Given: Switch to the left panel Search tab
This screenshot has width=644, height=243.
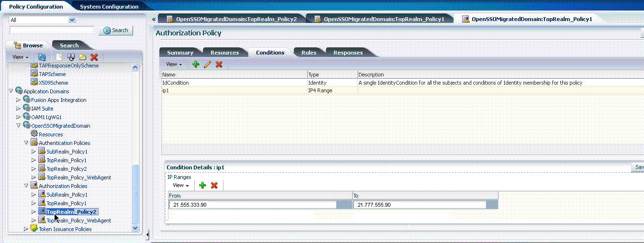Looking at the screenshot, I should (x=69, y=45).
